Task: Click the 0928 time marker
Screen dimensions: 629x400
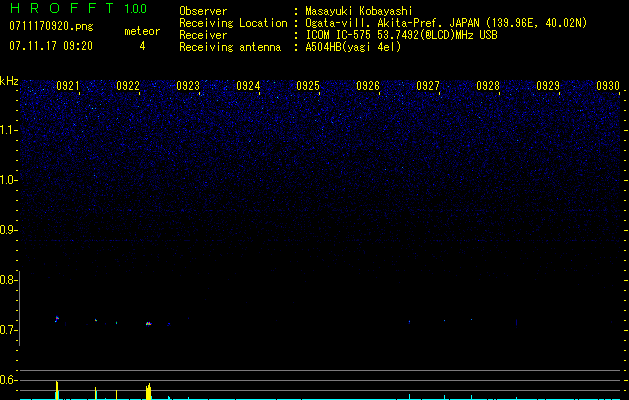Action: [x=488, y=86]
